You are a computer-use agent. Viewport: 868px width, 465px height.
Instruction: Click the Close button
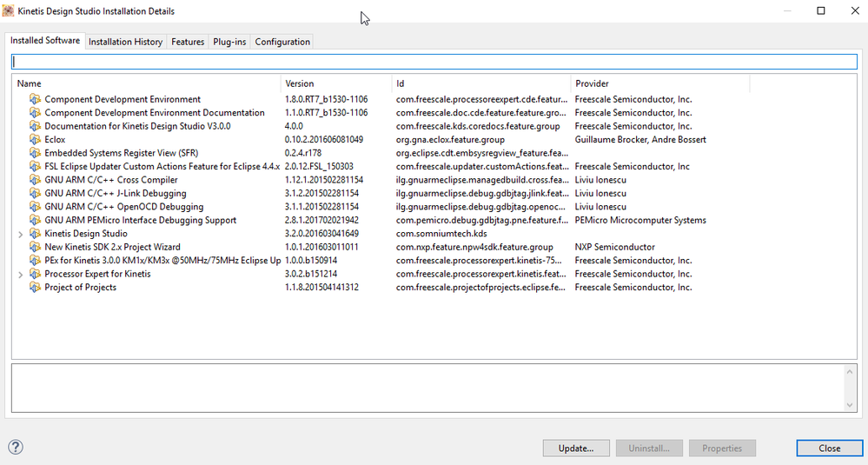(x=829, y=448)
